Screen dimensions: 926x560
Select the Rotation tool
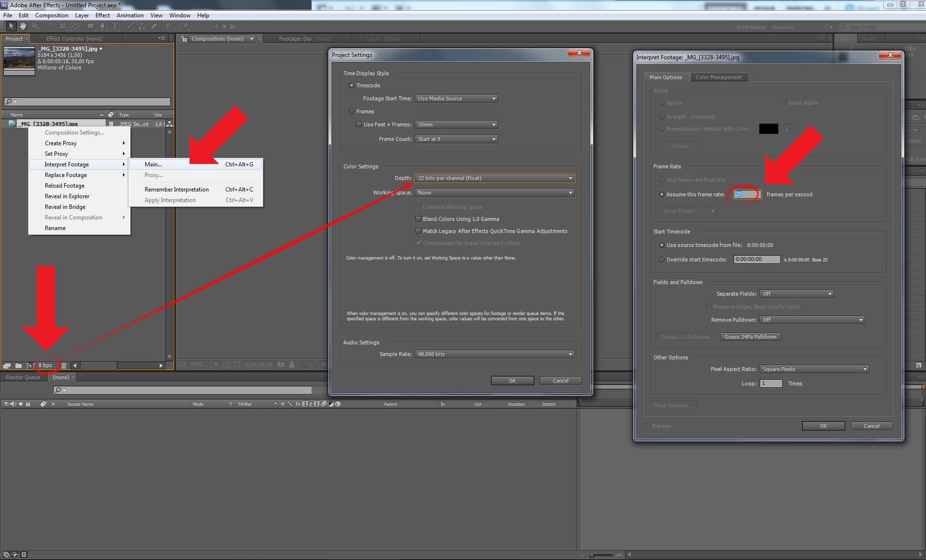[51, 26]
